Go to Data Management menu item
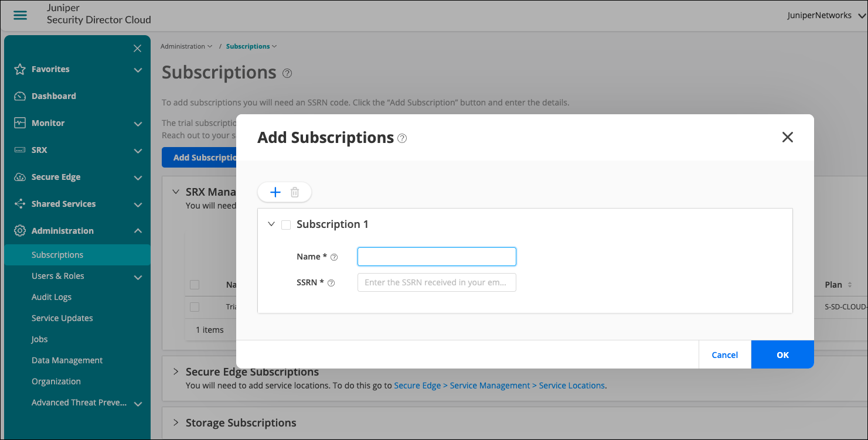 tap(67, 360)
